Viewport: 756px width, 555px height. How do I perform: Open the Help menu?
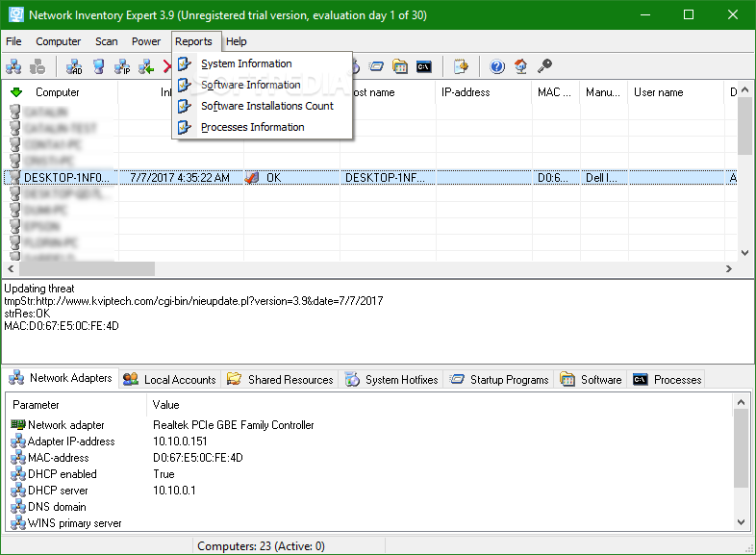(x=237, y=41)
